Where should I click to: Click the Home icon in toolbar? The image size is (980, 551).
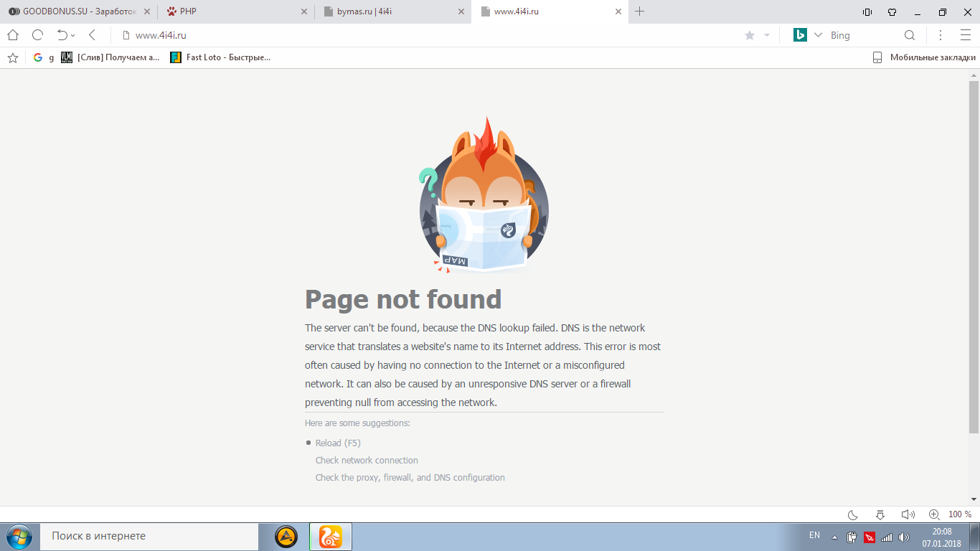click(13, 35)
